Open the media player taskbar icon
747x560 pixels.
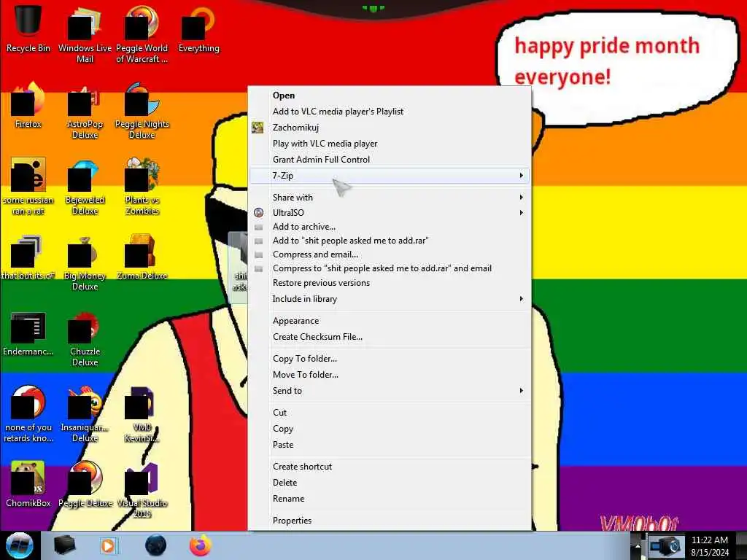[x=108, y=545]
